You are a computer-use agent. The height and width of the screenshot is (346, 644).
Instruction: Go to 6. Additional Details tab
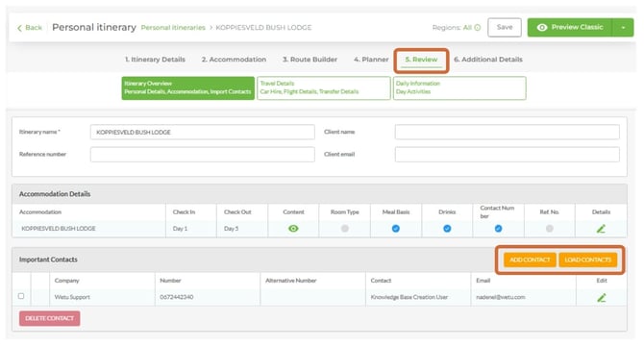[488, 60]
